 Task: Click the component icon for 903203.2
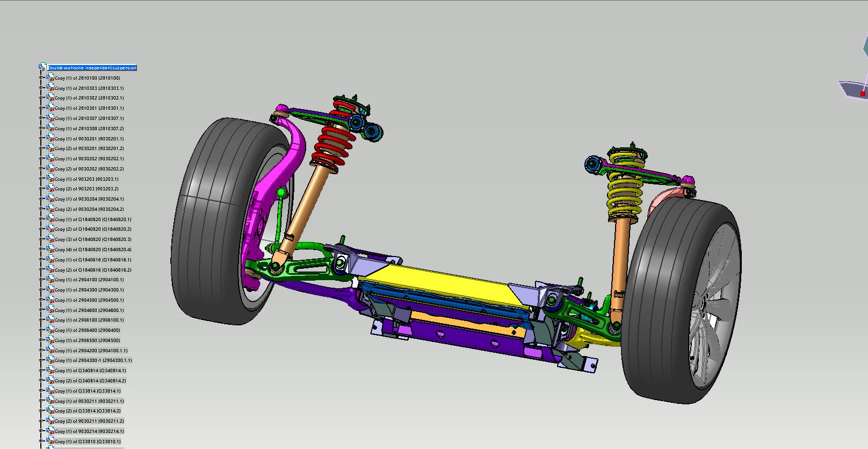coord(50,189)
